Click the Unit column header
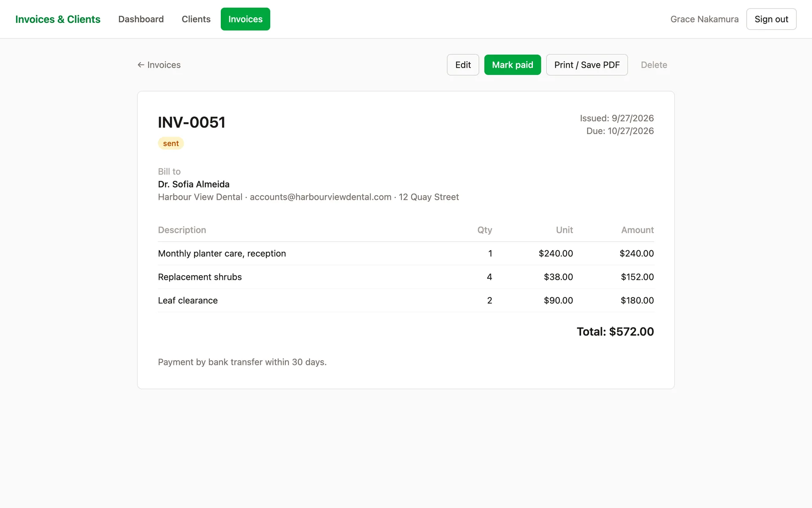The height and width of the screenshot is (508, 812). (x=564, y=230)
